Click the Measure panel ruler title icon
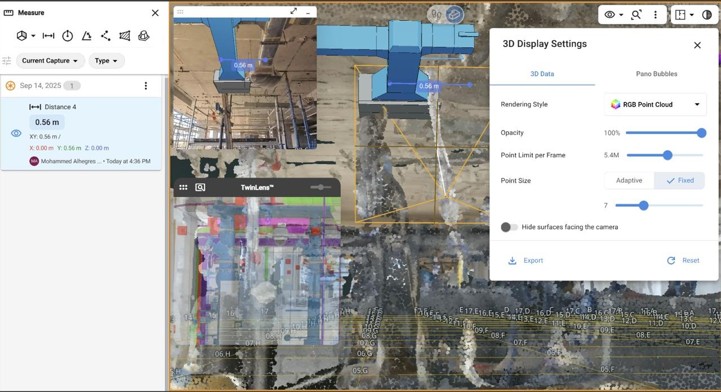Viewport: 721px width, 392px height. [x=8, y=13]
